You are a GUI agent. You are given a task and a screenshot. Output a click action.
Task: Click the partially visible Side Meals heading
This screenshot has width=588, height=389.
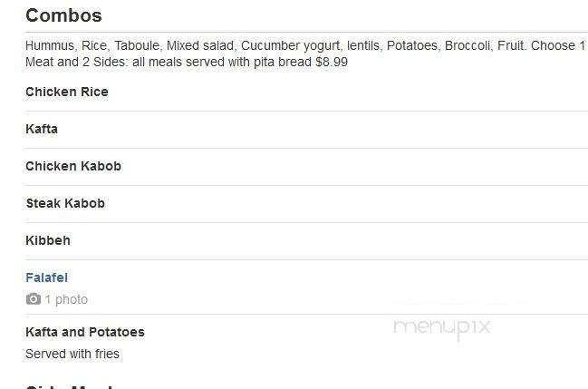70,386
